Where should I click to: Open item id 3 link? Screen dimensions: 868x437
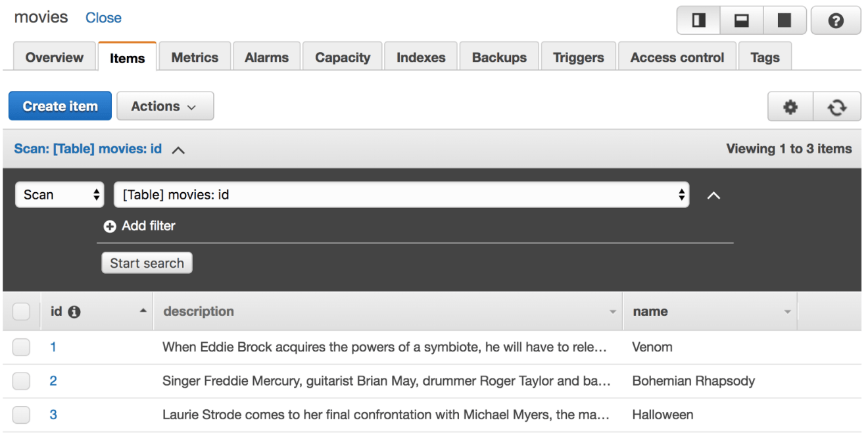53,415
